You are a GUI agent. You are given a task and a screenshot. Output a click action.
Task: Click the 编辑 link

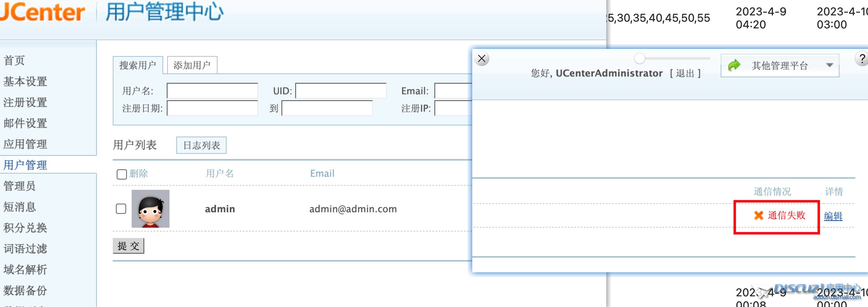[833, 216]
